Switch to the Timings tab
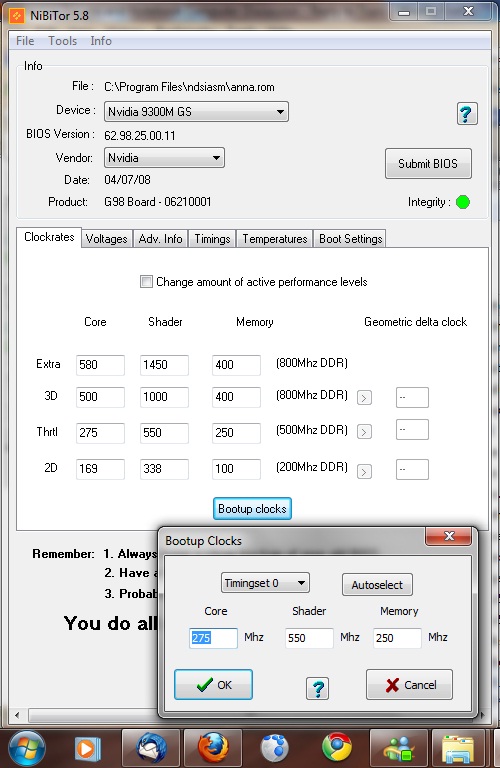Viewport: 500px width, 768px height. point(212,239)
